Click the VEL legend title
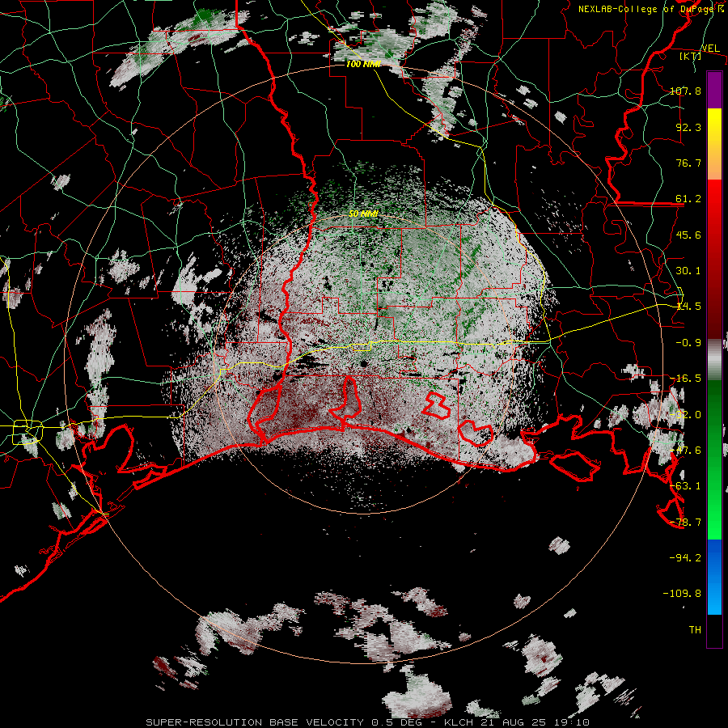Screen dimensions: 728x728 click(x=710, y=48)
